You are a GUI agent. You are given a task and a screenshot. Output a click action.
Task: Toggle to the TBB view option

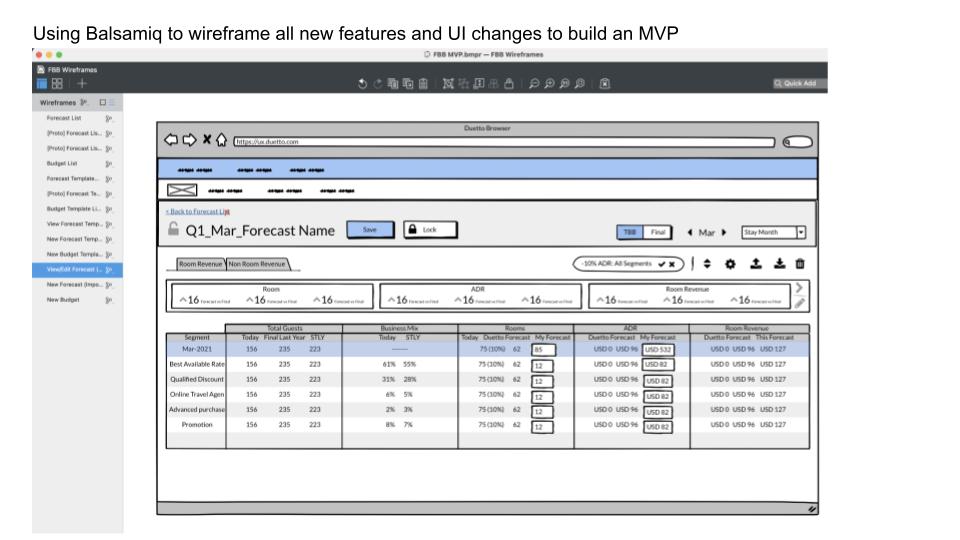629,231
